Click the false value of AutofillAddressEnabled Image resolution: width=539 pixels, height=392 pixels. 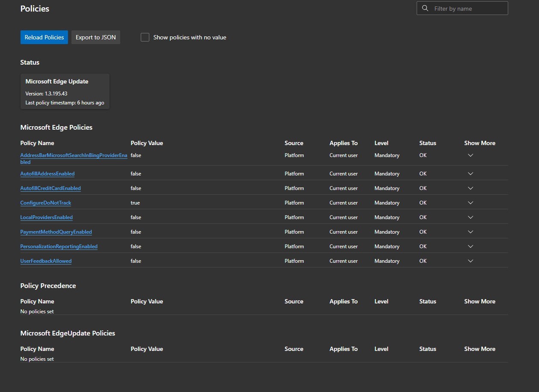click(x=136, y=174)
